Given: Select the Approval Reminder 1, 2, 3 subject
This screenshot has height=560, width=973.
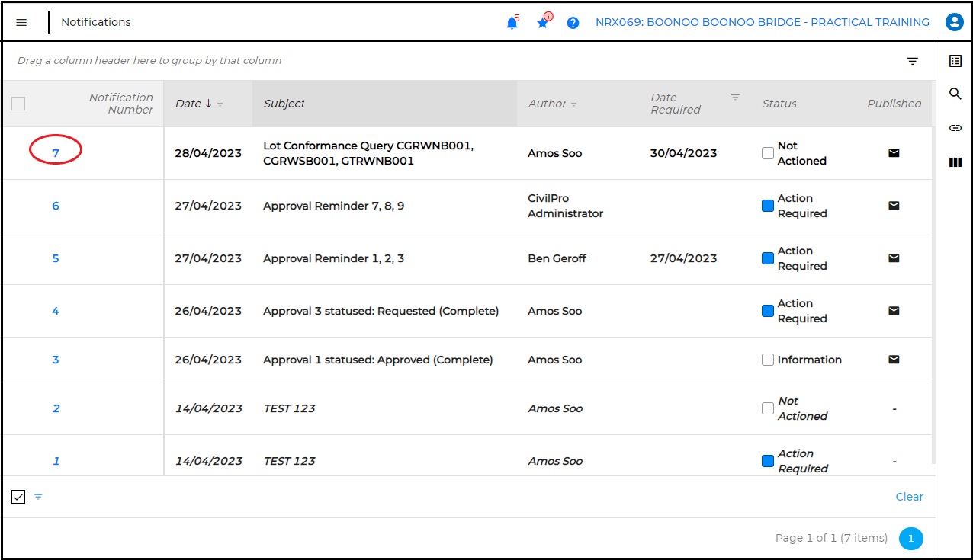Looking at the screenshot, I should [x=333, y=258].
